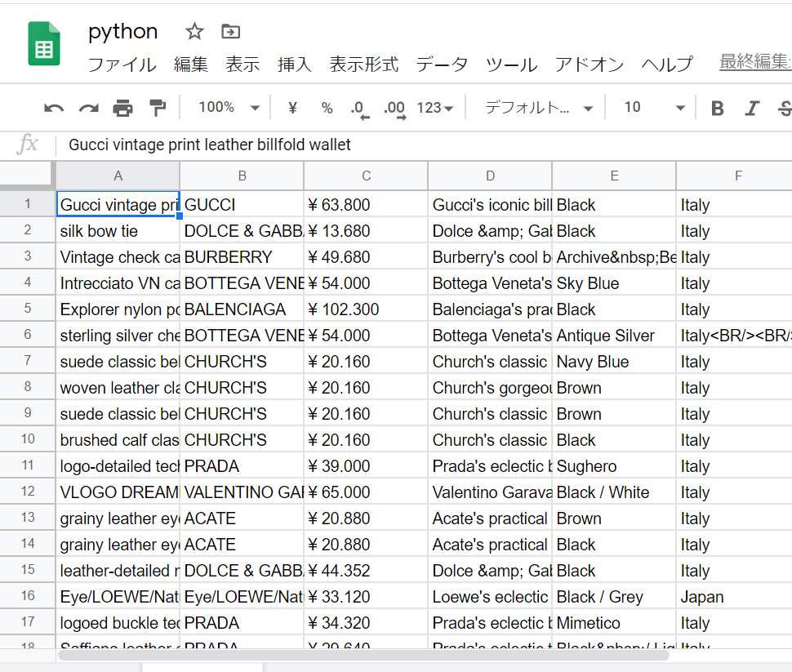The width and height of the screenshot is (792, 672).
Task: Click into the formula bar text
Action: tap(210, 145)
